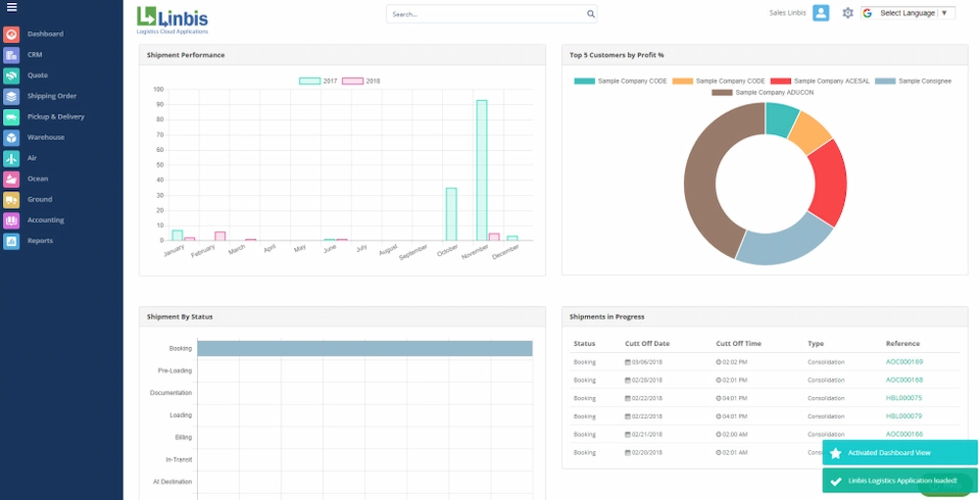The width and height of the screenshot is (980, 500).
Task: Open Shipping Order menu item
Action: click(52, 96)
